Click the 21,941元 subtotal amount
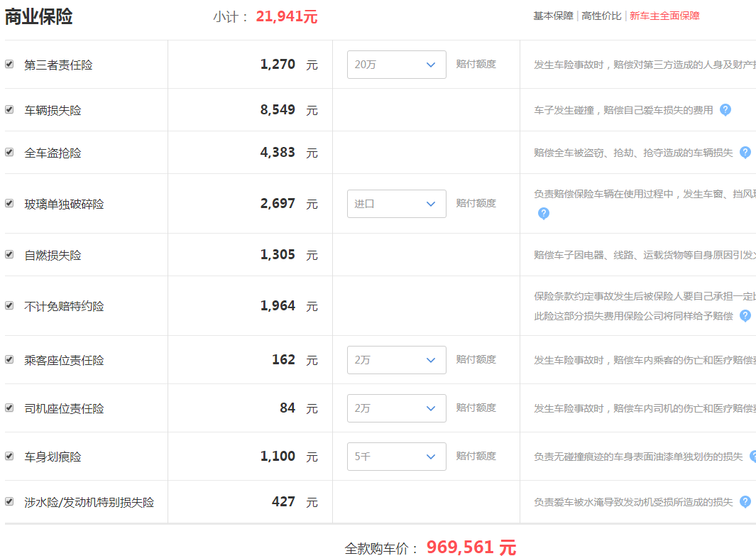The height and width of the screenshot is (556, 756). pos(286,16)
